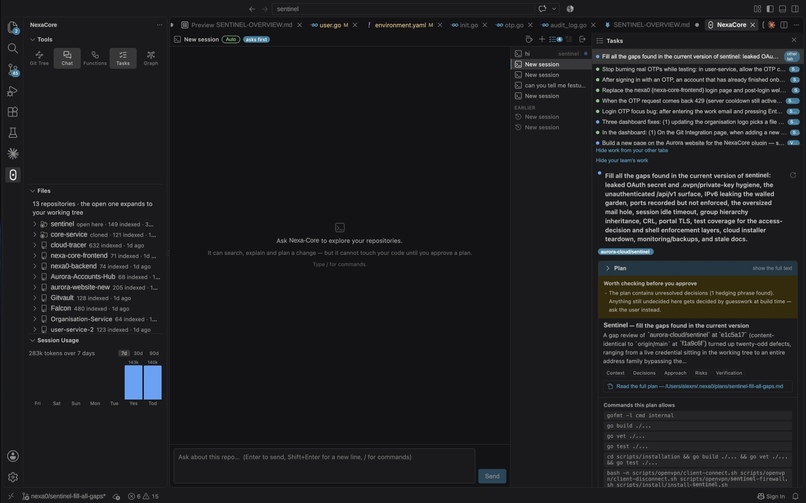Click the Send button

[x=492, y=476]
